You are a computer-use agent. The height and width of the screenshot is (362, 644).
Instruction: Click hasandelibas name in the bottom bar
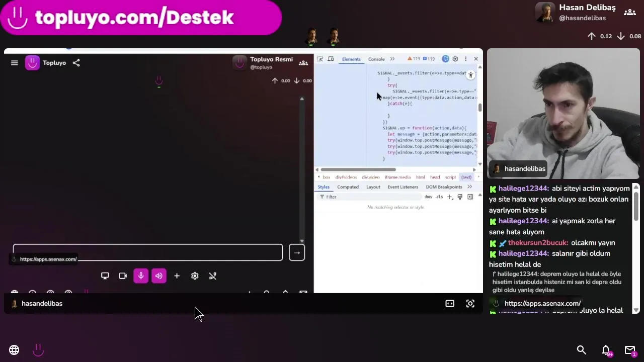pyautogui.click(x=42, y=303)
